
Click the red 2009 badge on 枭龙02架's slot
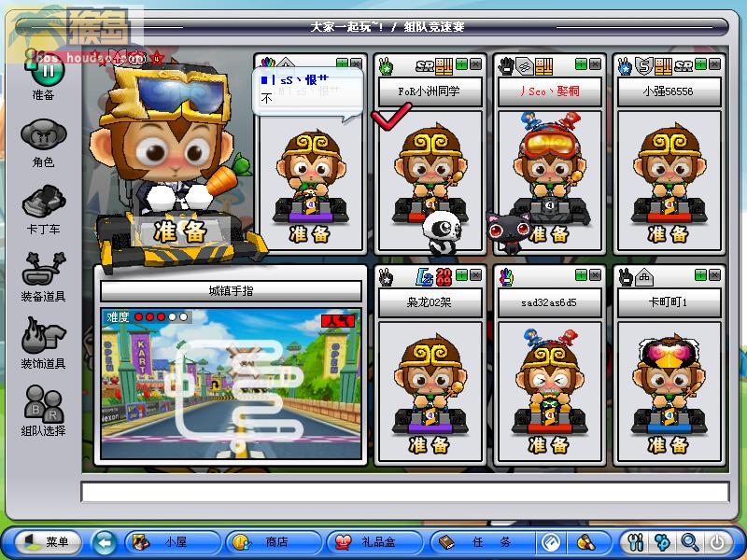[444, 277]
